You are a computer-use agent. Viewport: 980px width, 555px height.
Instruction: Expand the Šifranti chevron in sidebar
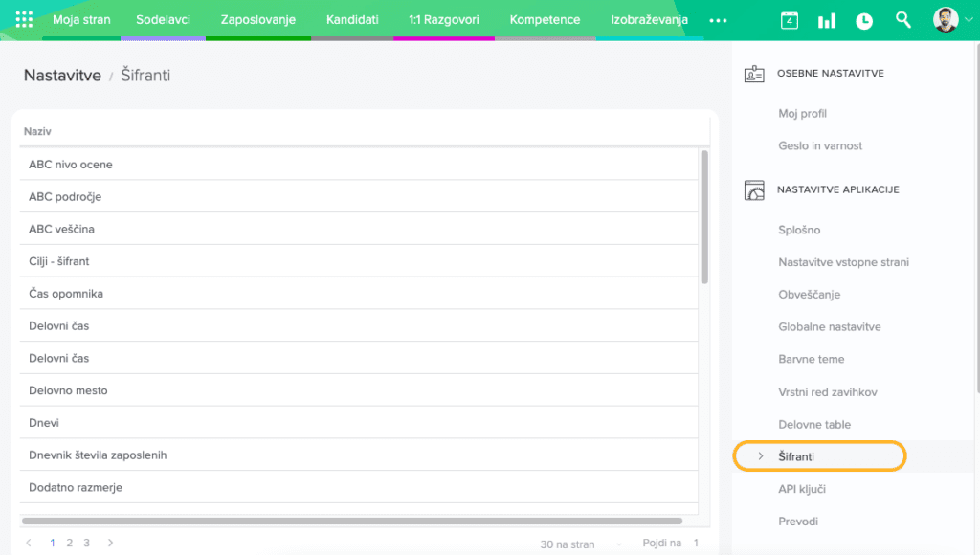[x=761, y=456]
